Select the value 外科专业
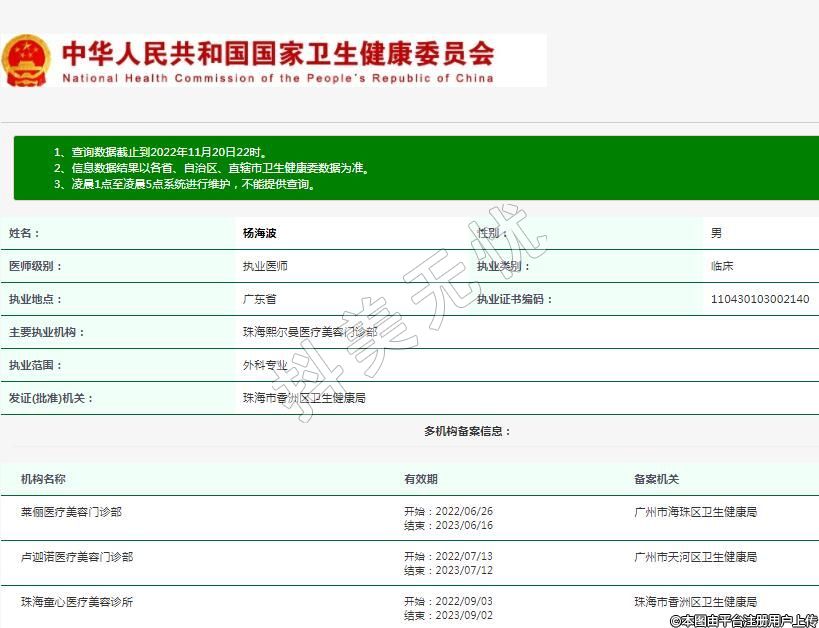 [x=265, y=365]
